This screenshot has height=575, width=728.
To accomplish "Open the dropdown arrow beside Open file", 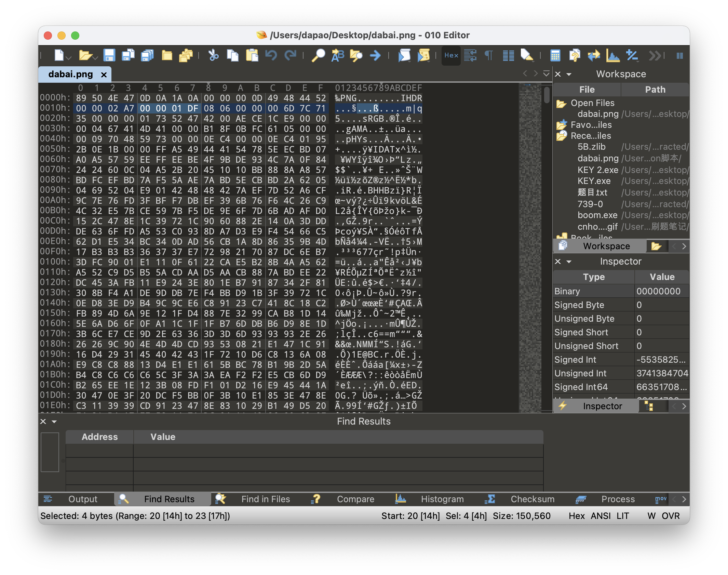I will tap(95, 58).
